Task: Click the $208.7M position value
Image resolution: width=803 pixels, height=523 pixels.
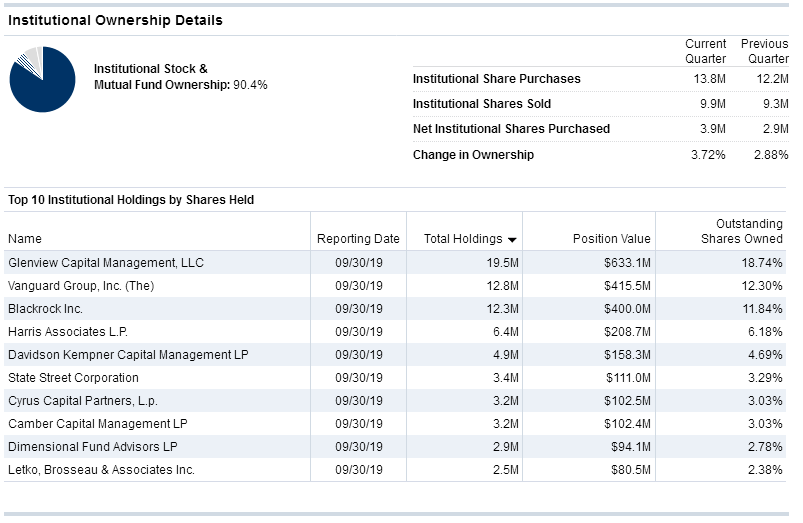Action: pyautogui.click(x=627, y=332)
